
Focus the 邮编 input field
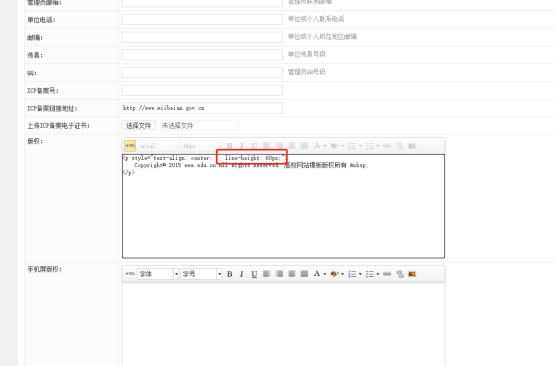[x=202, y=37]
